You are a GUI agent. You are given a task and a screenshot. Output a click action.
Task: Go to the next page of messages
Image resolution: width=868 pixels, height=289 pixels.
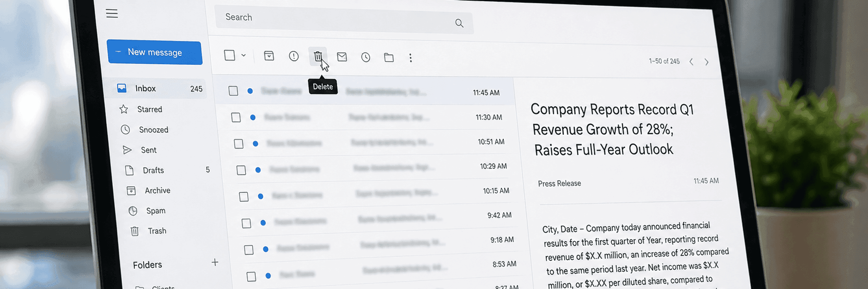[x=707, y=62]
